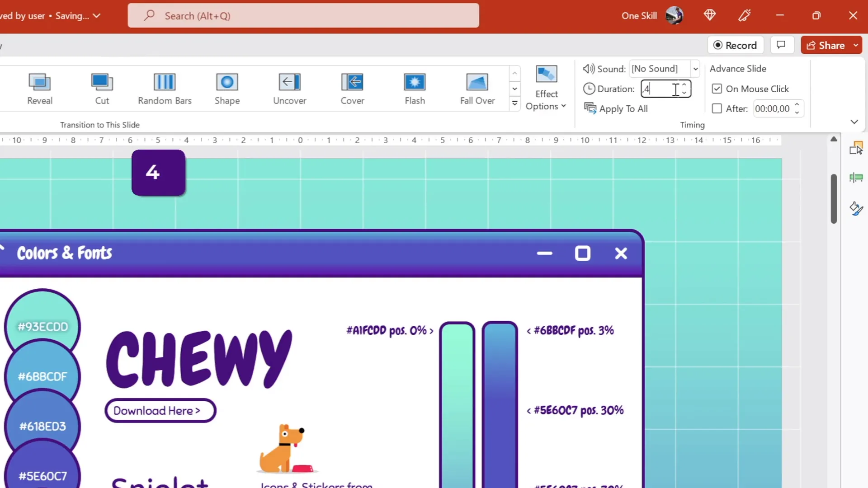The width and height of the screenshot is (868, 488).
Task: Click the pen icon in the title bar
Action: (x=745, y=16)
